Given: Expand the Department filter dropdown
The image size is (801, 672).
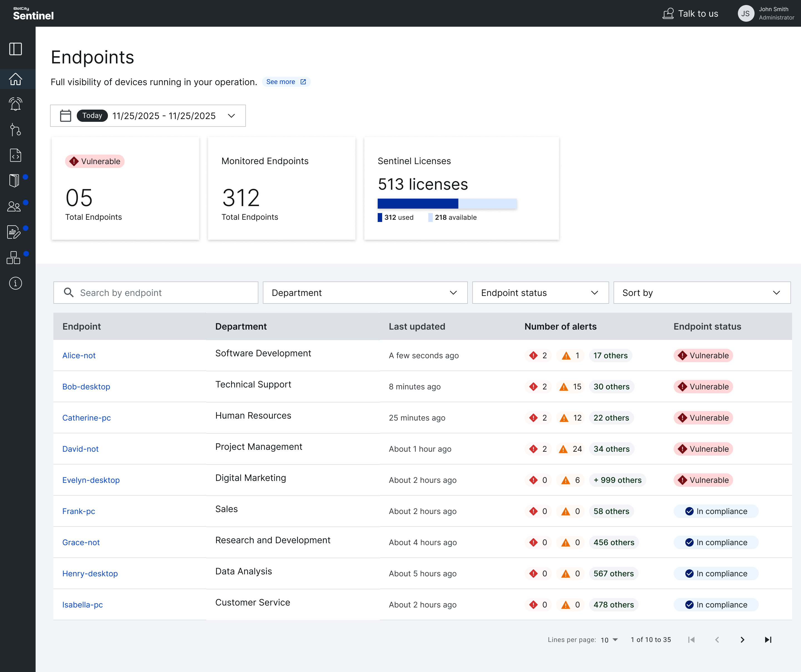Looking at the screenshot, I should click(x=365, y=293).
